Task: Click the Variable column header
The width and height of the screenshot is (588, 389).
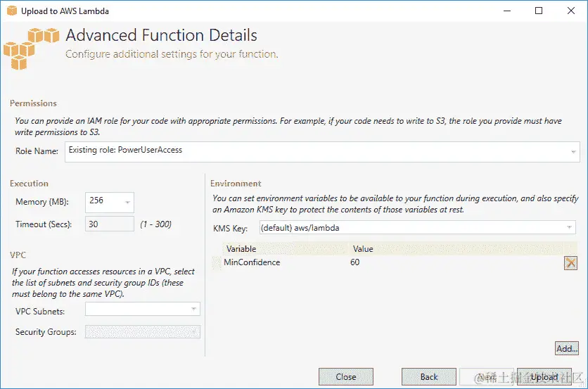Action: click(285, 249)
